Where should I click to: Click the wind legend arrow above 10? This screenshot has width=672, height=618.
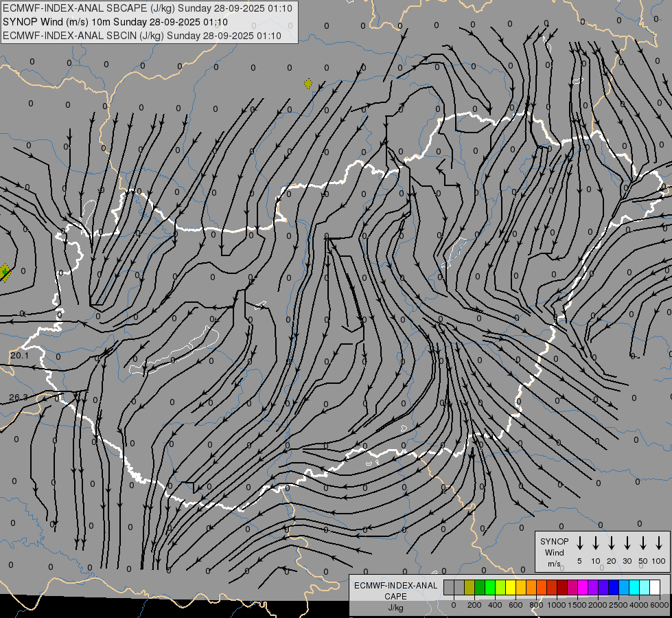(x=595, y=543)
